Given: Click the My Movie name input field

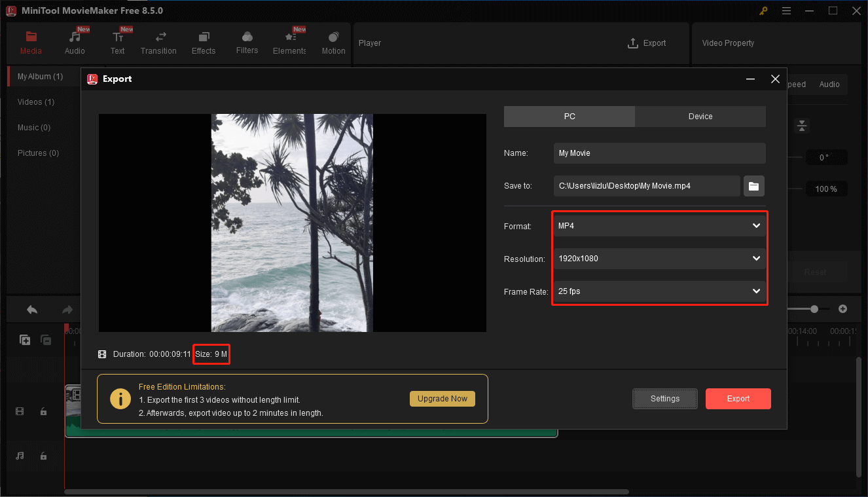Looking at the screenshot, I should pyautogui.click(x=659, y=153).
